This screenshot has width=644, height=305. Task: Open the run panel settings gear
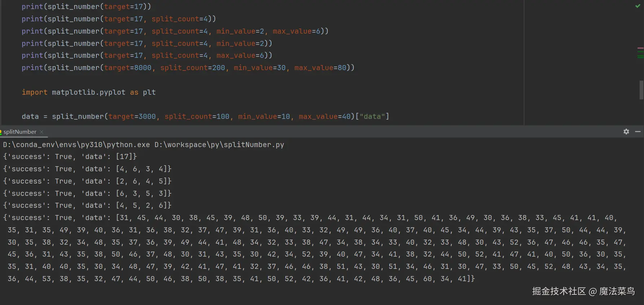click(x=626, y=132)
